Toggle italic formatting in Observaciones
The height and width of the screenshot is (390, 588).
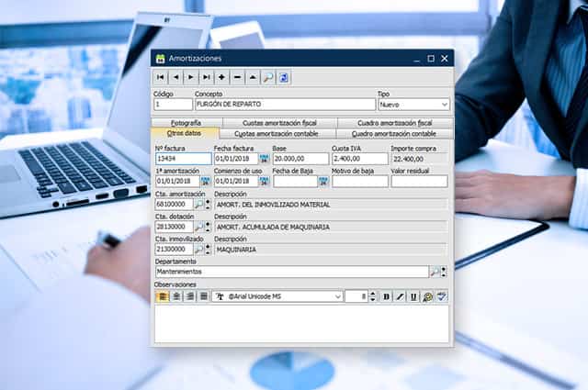[x=400, y=296]
